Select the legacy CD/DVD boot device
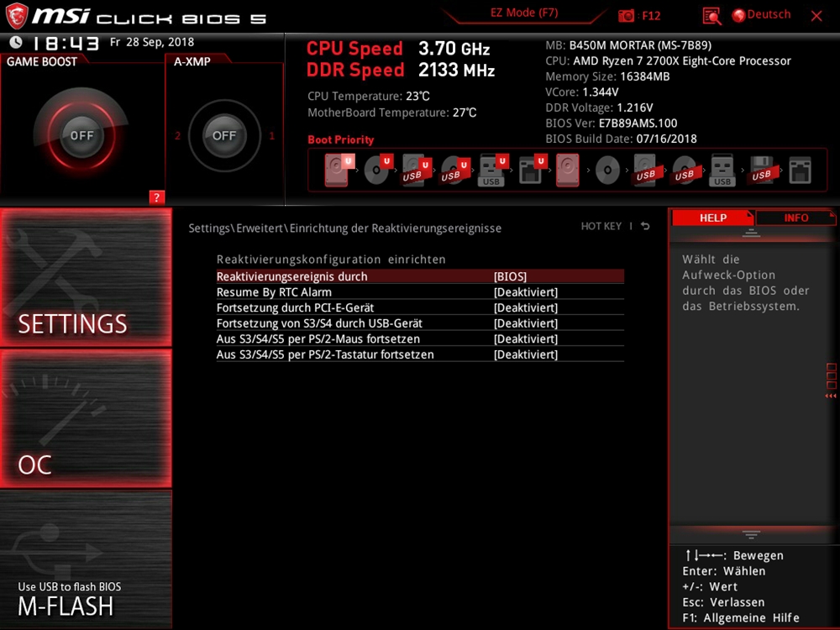Image resolution: width=840 pixels, height=630 pixels. click(607, 171)
